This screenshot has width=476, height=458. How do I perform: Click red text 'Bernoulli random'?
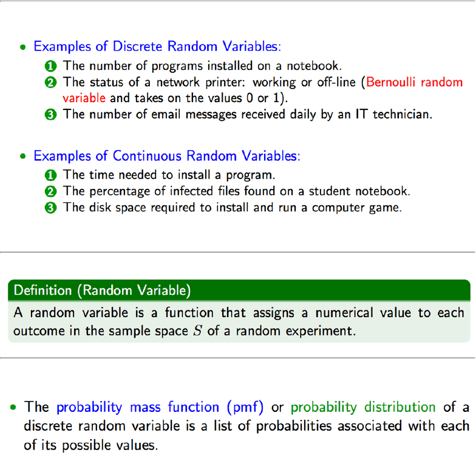[x=414, y=83]
